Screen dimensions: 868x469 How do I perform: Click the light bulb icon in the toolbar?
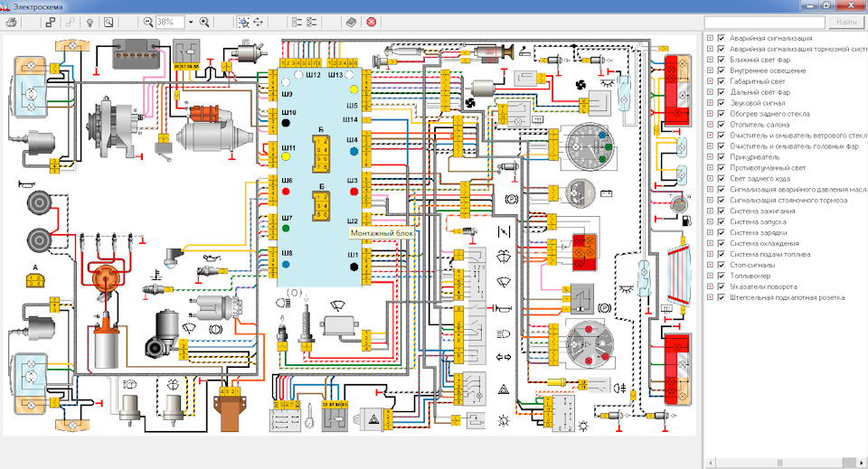click(x=90, y=22)
